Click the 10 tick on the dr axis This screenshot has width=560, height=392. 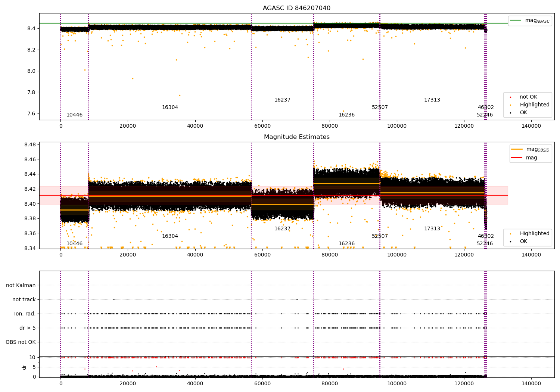point(32,357)
